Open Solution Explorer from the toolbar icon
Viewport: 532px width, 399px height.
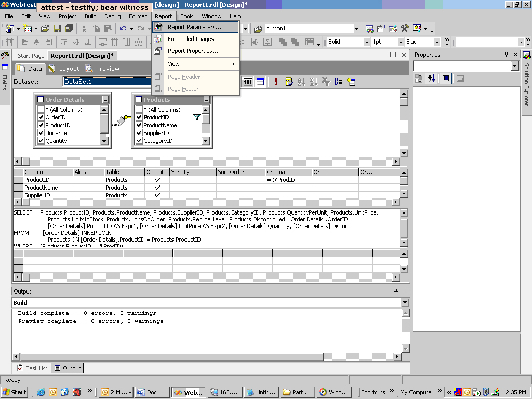coord(369,29)
